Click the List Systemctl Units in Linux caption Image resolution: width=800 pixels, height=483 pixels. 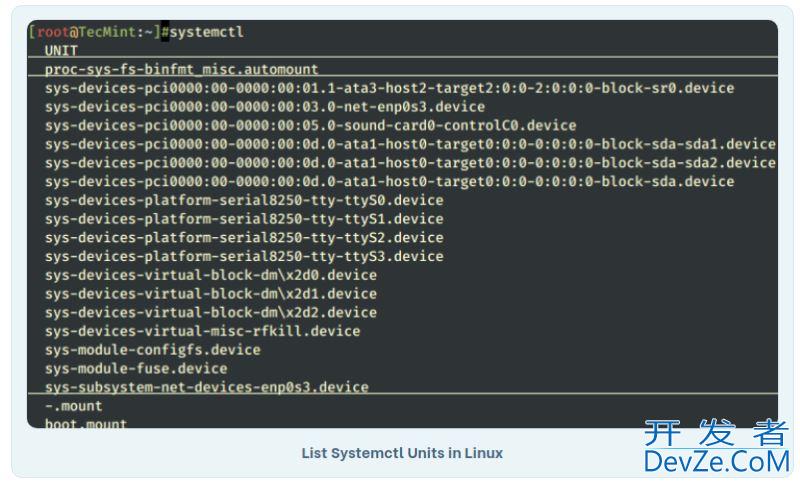[402, 453]
